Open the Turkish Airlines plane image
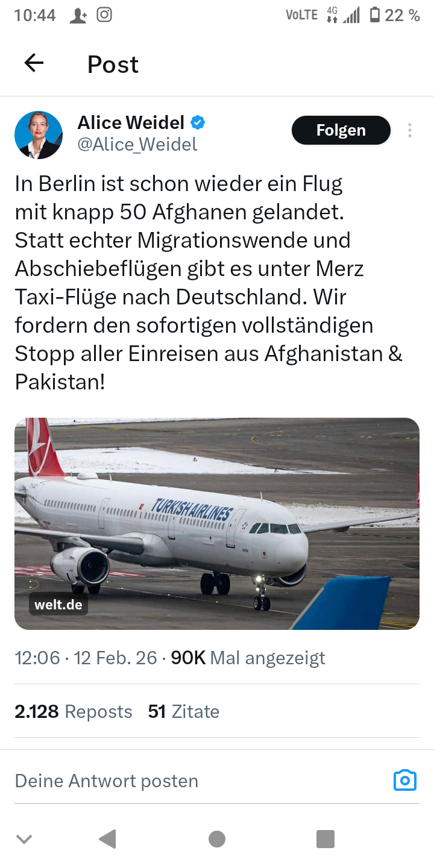This screenshot has width=434, height=868. [x=217, y=524]
